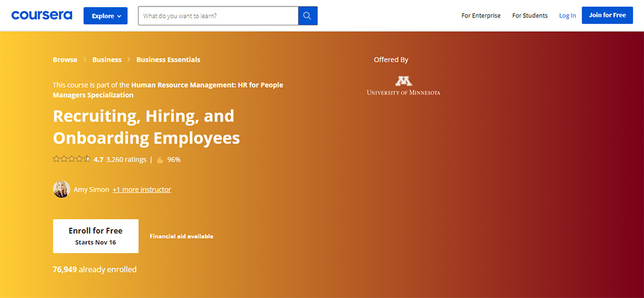The image size is (644, 298).
Task: Open the Human Resource Management specialization link
Action: 168,90
